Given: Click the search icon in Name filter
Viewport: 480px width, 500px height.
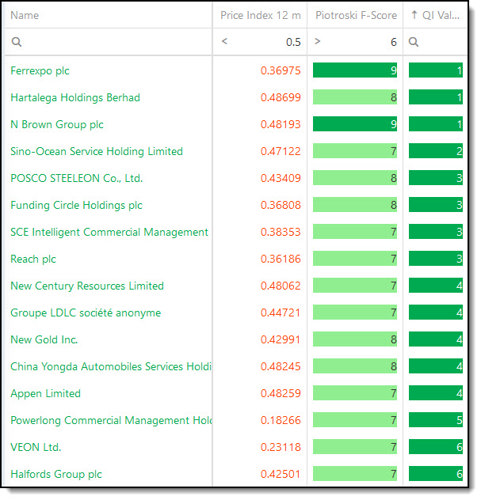Looking at the screenshot, I should pos(16,42).
